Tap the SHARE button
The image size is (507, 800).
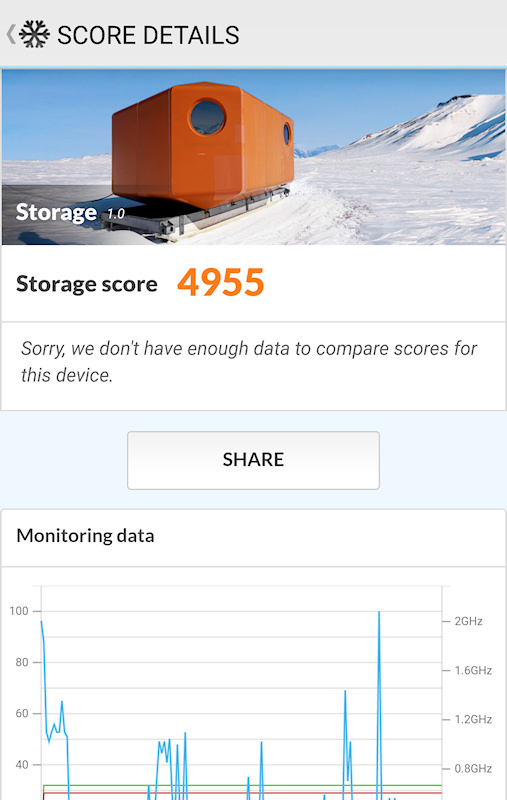tap(253, 460)
